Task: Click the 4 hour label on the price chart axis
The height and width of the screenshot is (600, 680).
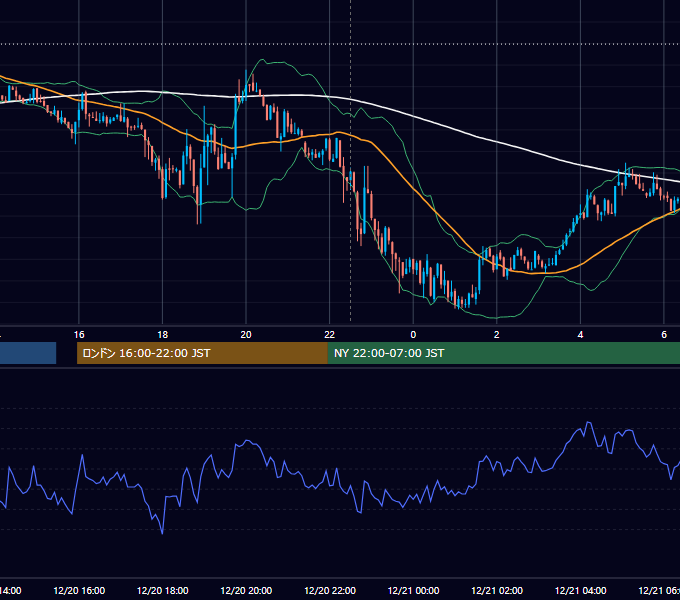Action: coord(580,335)
